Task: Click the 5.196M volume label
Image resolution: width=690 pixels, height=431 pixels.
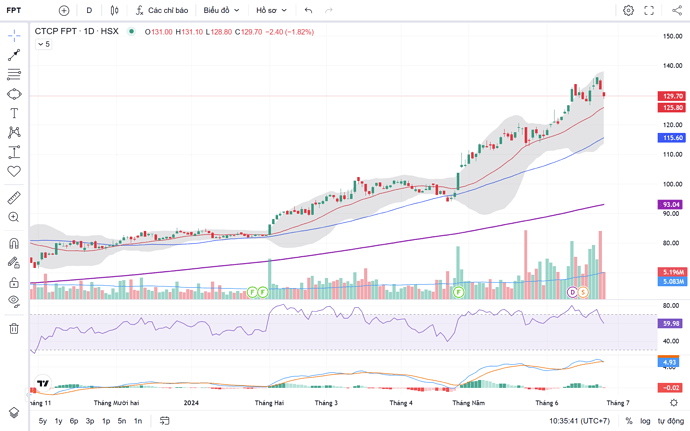Action: tap(672, 272)
